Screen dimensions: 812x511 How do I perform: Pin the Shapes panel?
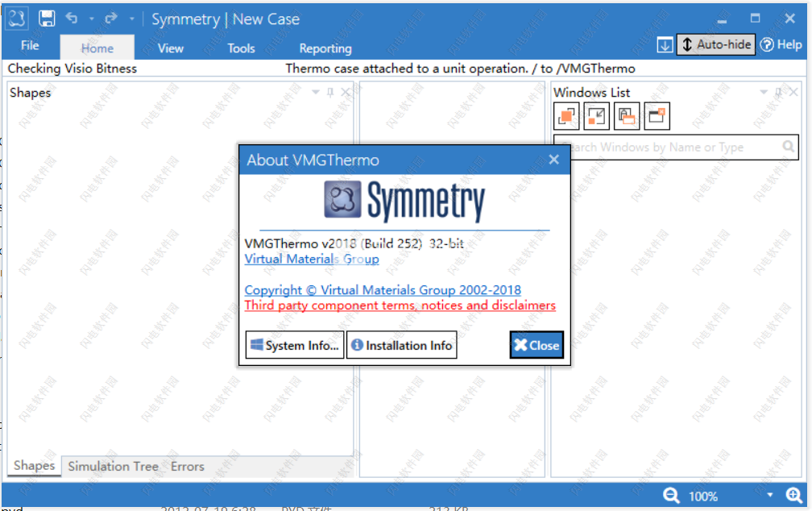click(330, 93)
